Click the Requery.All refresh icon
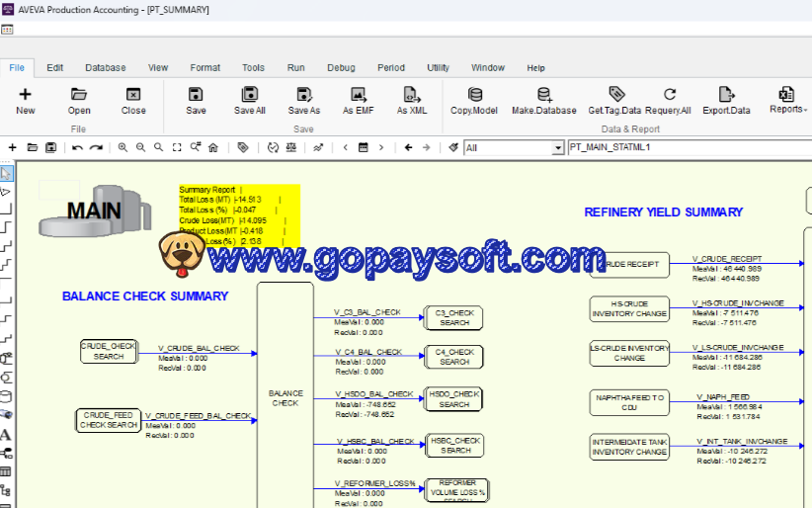 (669, 95)
